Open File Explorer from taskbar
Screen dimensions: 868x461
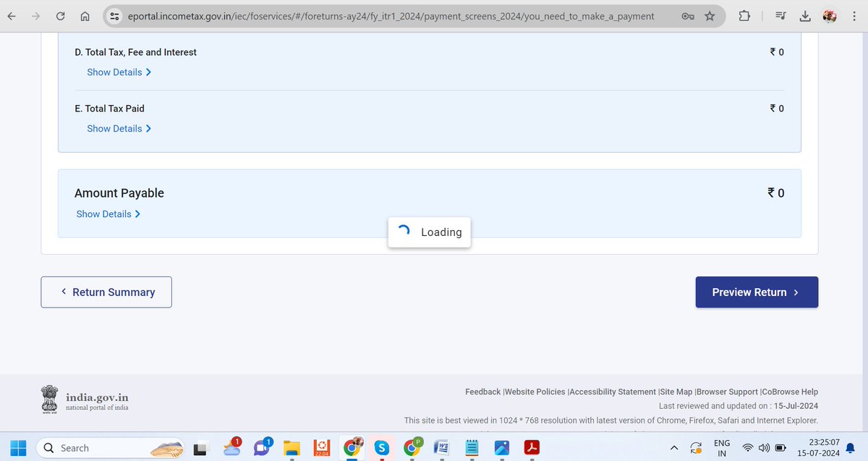(x=292, y=448)
